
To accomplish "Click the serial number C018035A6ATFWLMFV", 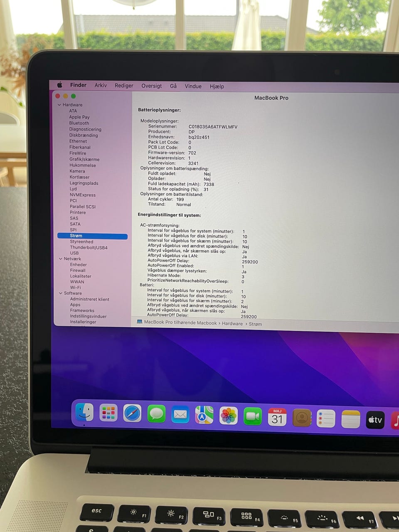I will [x=213, y=127].
